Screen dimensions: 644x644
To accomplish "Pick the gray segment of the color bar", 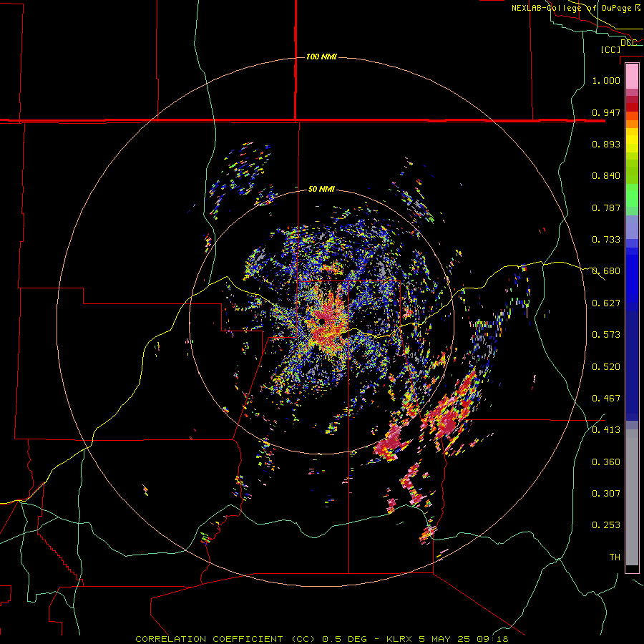I will [632, 497].
